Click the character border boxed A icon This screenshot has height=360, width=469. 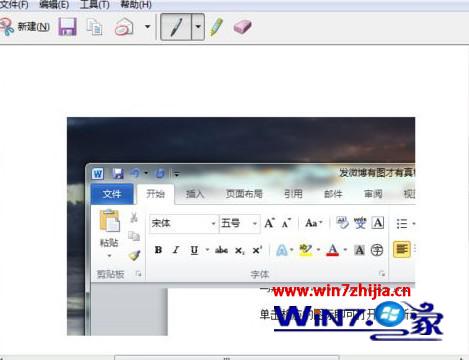point(378,223)
